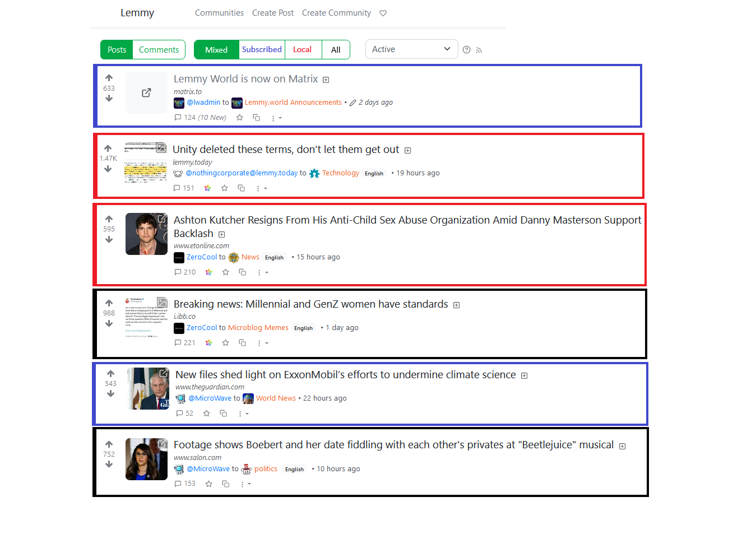This screenshot has width=756, height=534.
Task: Crosspost the "Lemmy World is now on Matrix" post
Action: (x=257, y=118)
